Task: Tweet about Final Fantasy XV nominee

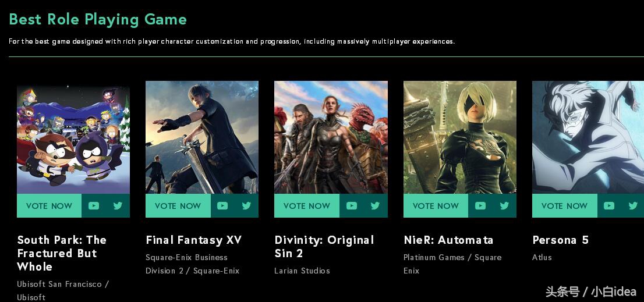Action: pos(246,205)
